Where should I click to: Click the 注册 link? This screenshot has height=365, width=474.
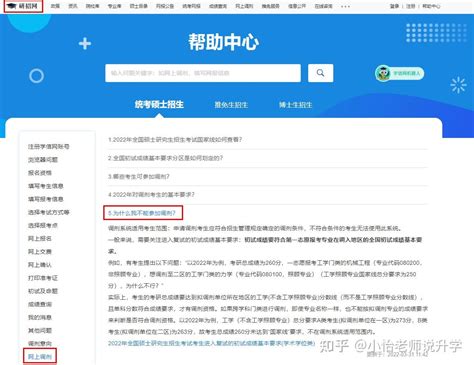click(411, 6)
